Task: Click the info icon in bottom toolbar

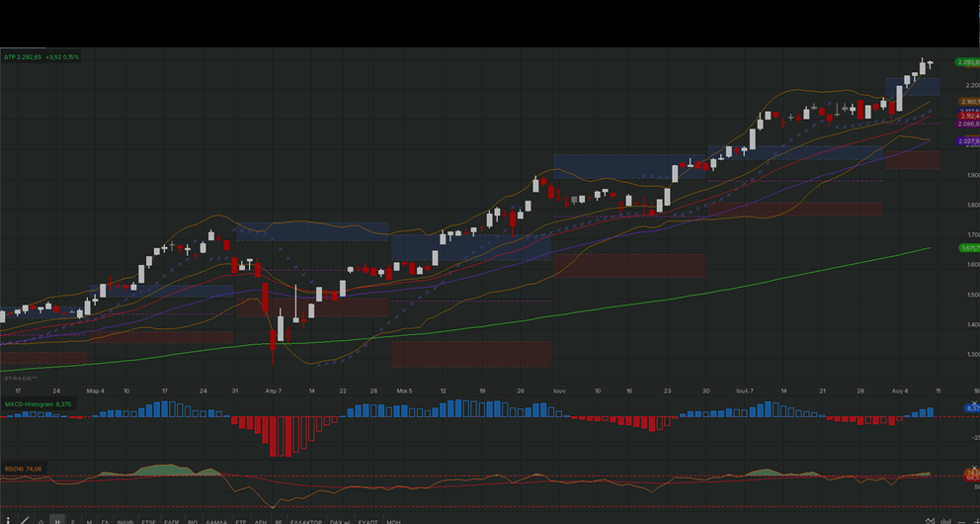Action: (x=8, y=520)
